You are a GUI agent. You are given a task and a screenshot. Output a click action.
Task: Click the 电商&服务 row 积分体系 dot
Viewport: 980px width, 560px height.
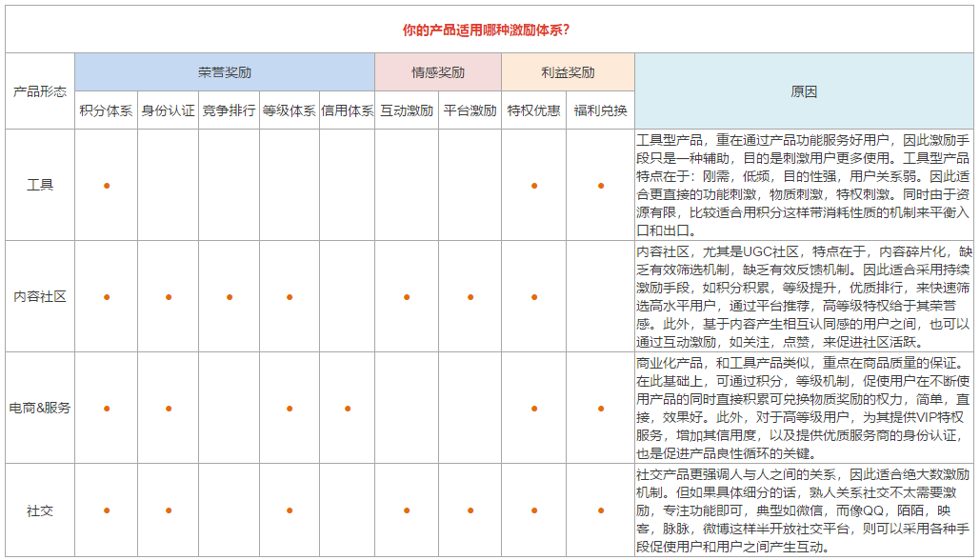[x=107, y=409]
